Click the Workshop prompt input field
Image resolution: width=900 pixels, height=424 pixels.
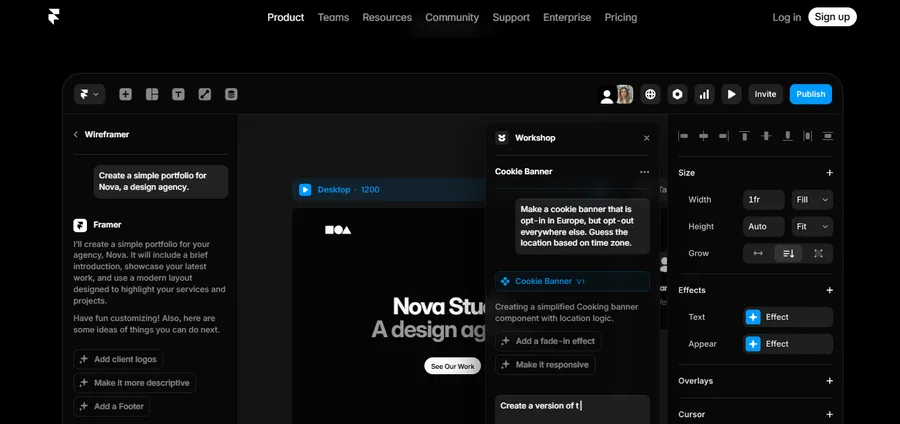(x=572, y=409)
